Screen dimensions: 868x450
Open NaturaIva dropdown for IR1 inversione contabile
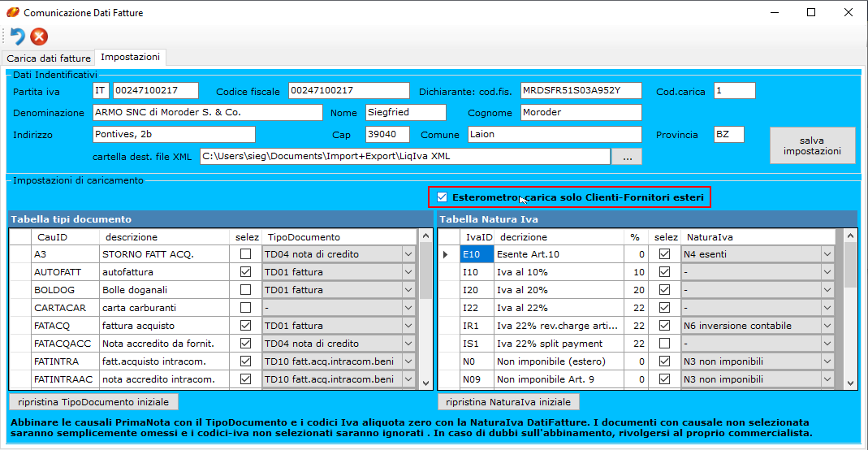tap(827, 326)
